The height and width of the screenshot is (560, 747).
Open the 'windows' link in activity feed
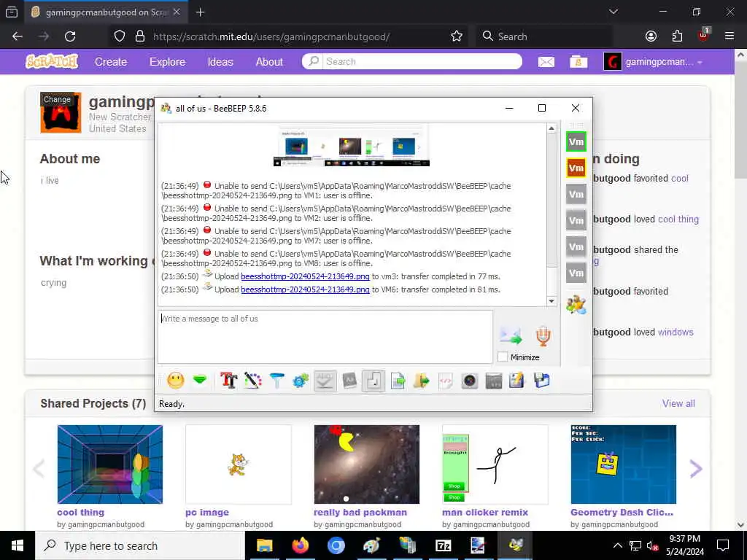[676, 332]
